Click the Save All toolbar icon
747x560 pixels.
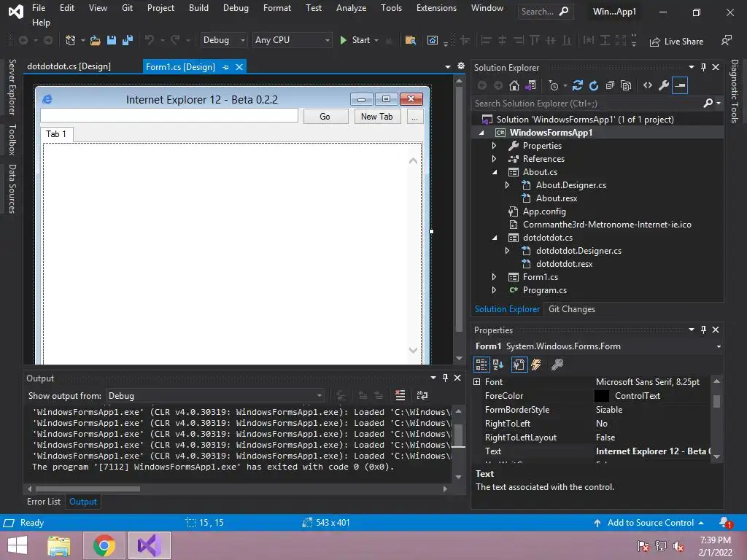pos(128,41)
